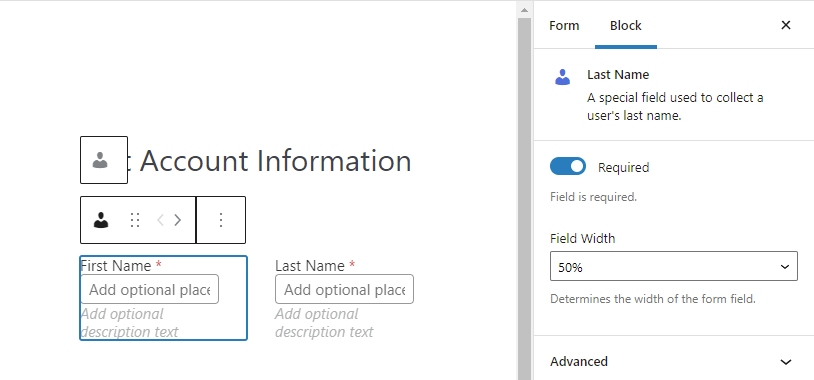Click the purple Last Name icon in the sidebar
This screenshot has height=380, width=814.
(562, 77)
